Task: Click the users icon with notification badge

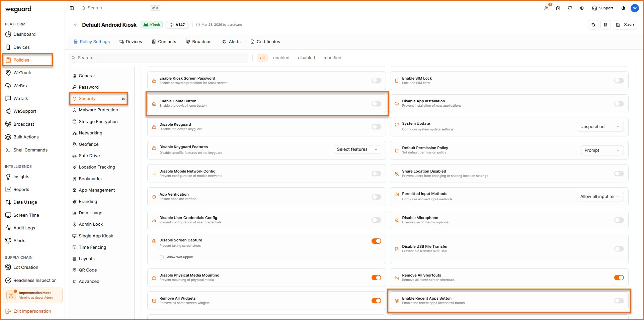Action: pyautogui.click(x=546, y=8)
